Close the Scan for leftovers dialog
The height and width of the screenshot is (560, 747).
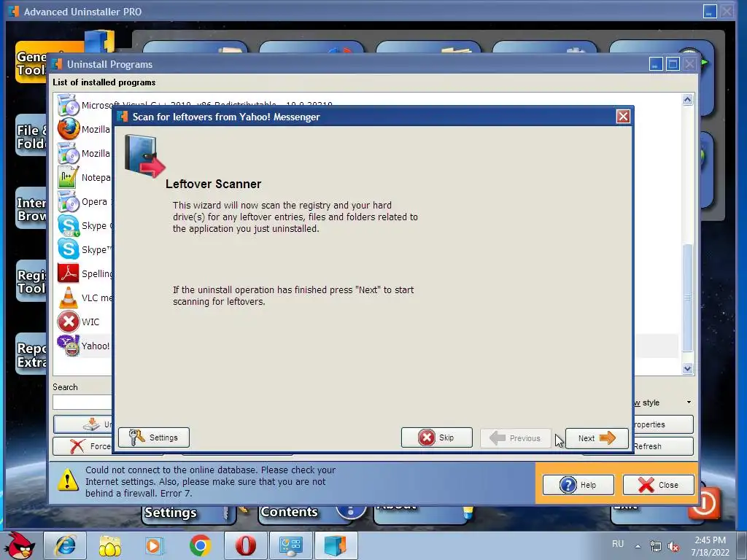point(623,117)
